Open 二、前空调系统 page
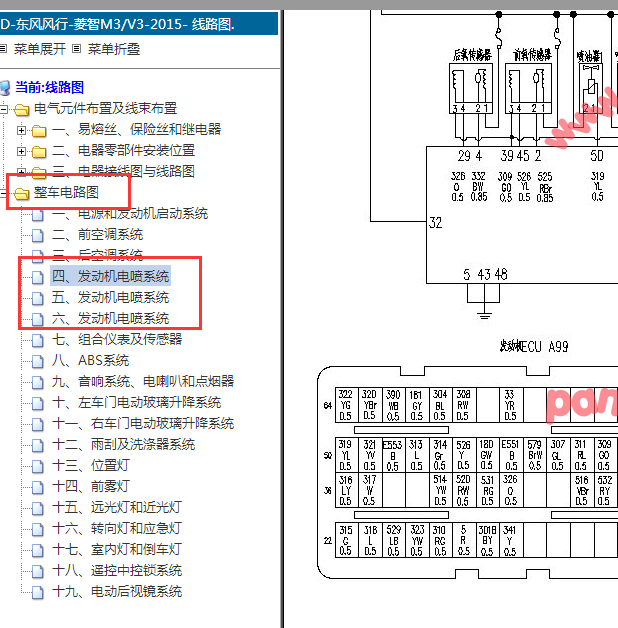This screenshot has width=618, height=628. [97, 235]
